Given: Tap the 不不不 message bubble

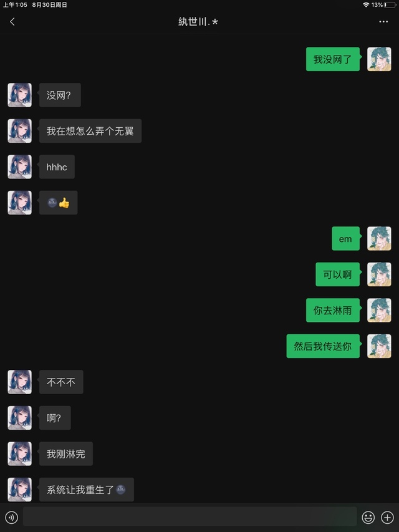Looking at the screenshot, I should coord(61,382).
